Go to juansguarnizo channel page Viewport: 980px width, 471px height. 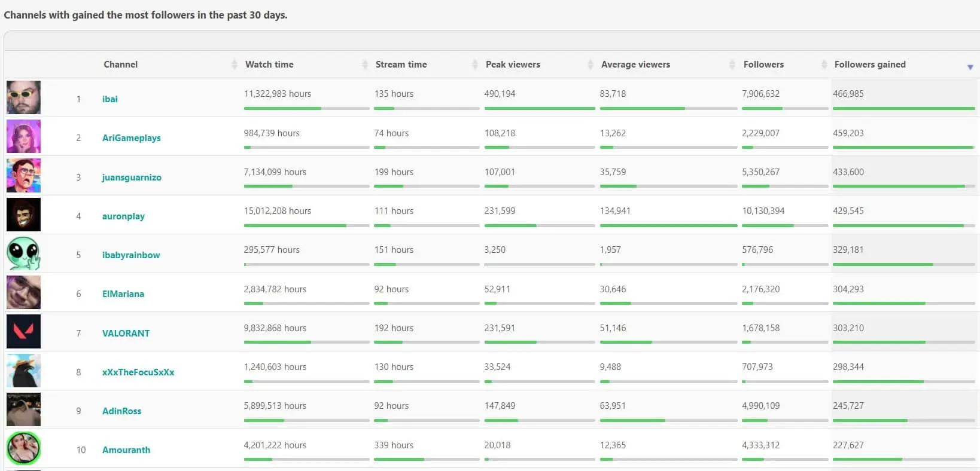pos(132,177)
